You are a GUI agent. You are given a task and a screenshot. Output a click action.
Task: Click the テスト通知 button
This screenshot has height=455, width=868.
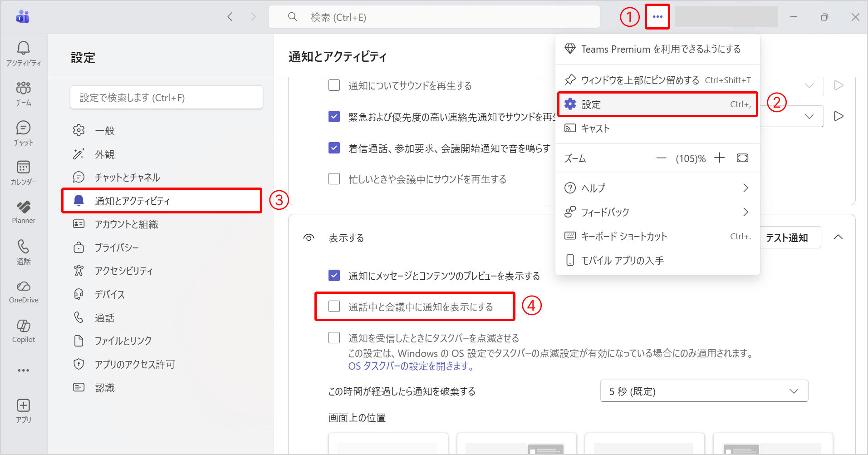tap(787, 237)
